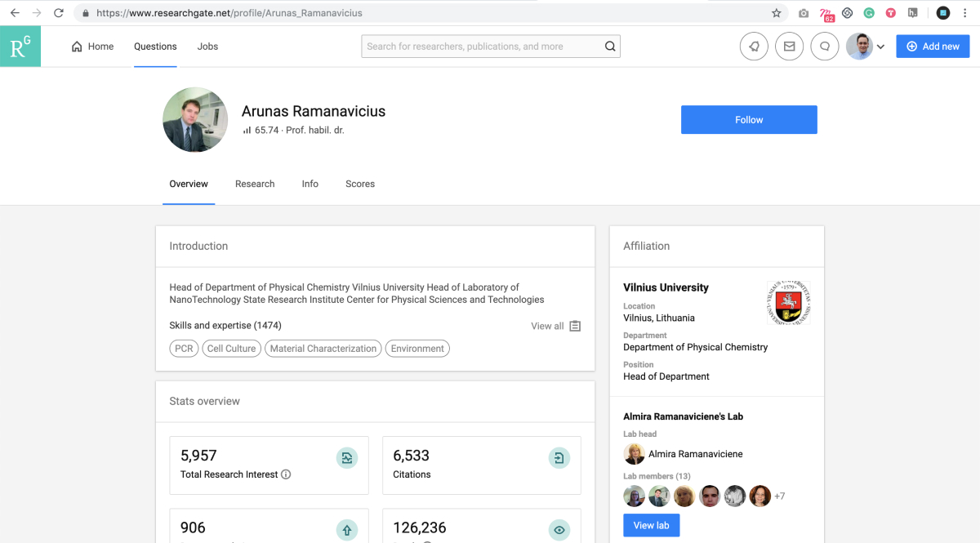
Task: Show the +7 additional lab members
Action: [779, 496]
